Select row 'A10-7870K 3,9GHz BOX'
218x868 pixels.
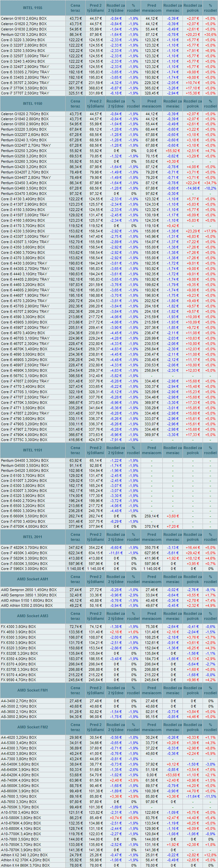[x=109, y=850]
